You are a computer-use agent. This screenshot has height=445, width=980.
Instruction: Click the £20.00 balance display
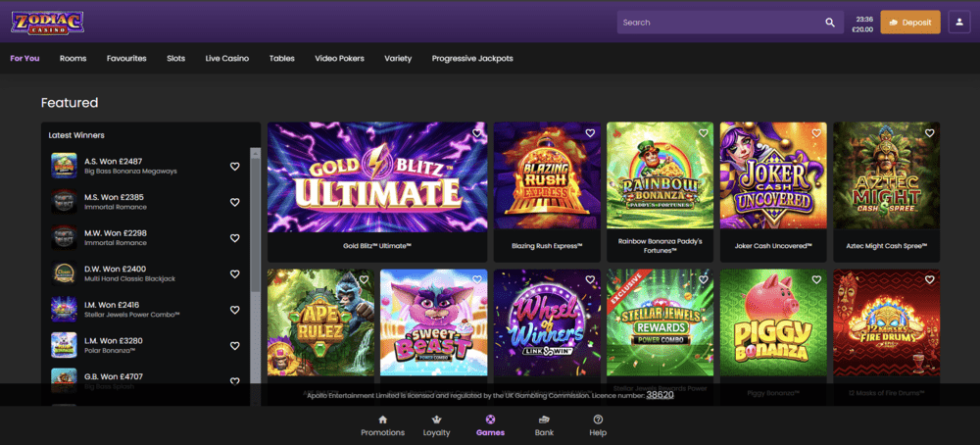[x=862, y=29]
